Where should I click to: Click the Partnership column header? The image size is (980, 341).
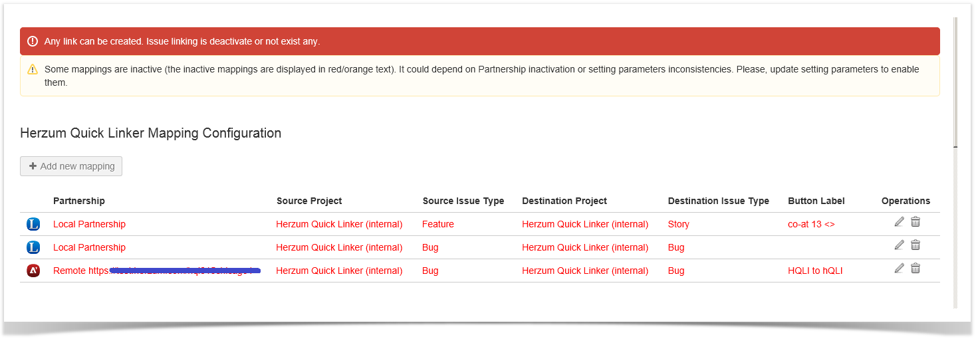(x=79, y=201)
